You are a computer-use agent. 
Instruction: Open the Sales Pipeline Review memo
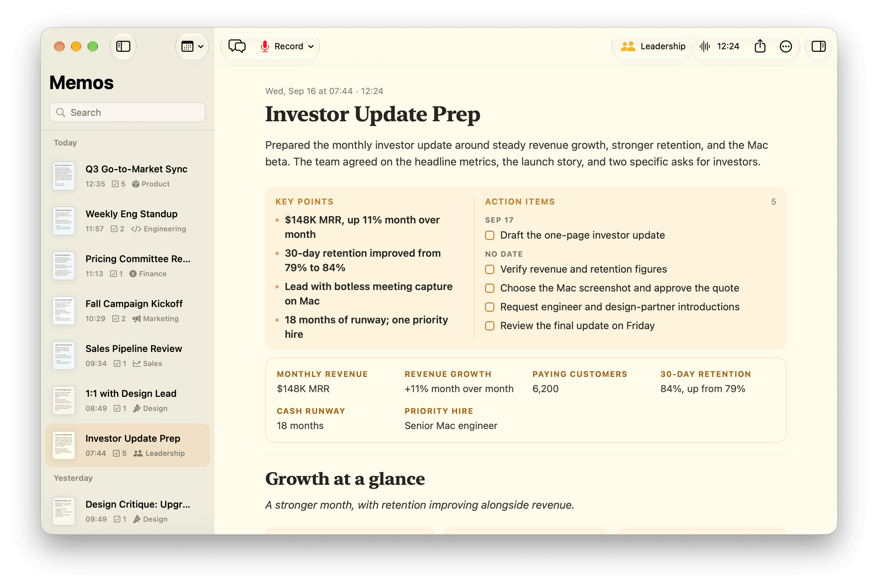pyautogui.click(x=127, y=356)
